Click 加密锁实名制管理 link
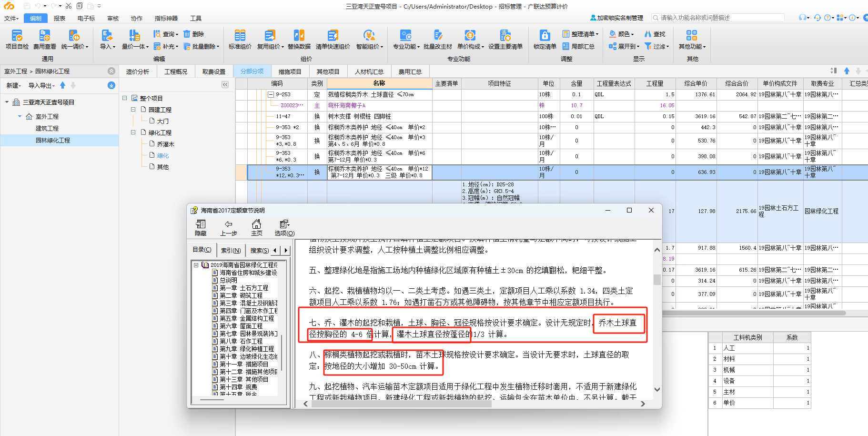 click(x=616, y=18)
